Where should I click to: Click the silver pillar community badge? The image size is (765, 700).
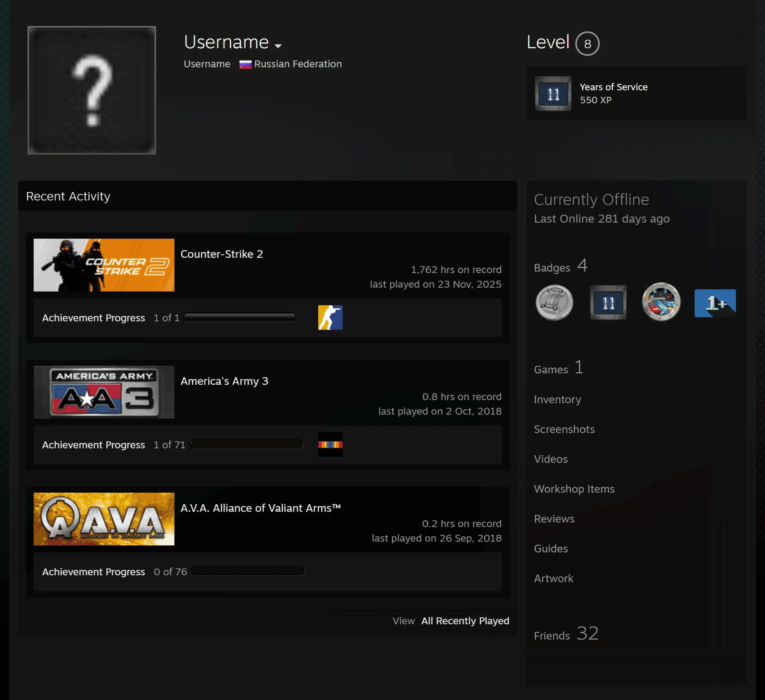pyautogui.click(x=554, y=303)
